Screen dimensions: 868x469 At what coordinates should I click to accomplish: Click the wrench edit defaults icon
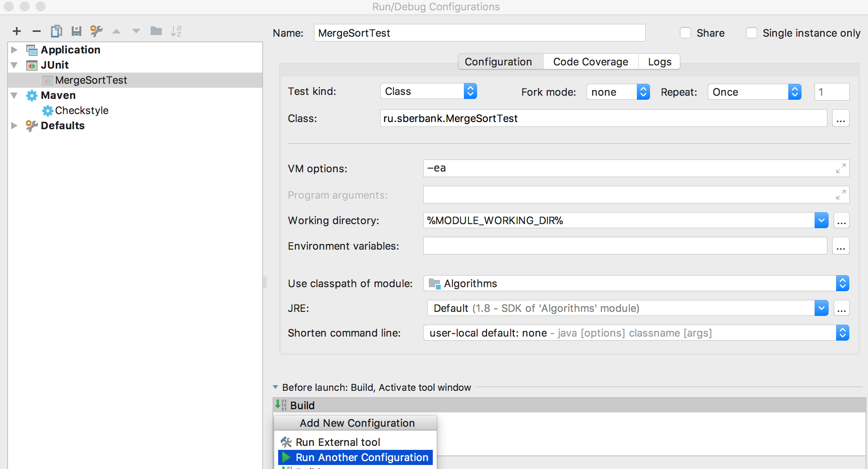[x=96, y=31]
